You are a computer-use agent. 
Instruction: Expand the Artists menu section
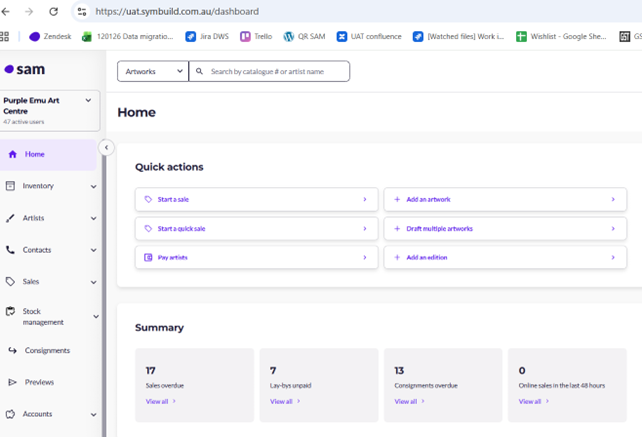(93, 219)
